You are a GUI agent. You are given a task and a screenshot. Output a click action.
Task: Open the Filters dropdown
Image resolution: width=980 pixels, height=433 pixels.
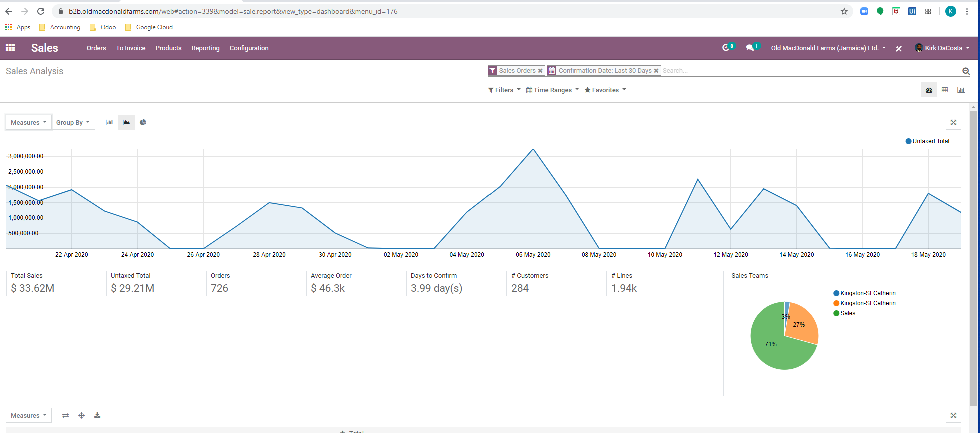coord(504,90)
